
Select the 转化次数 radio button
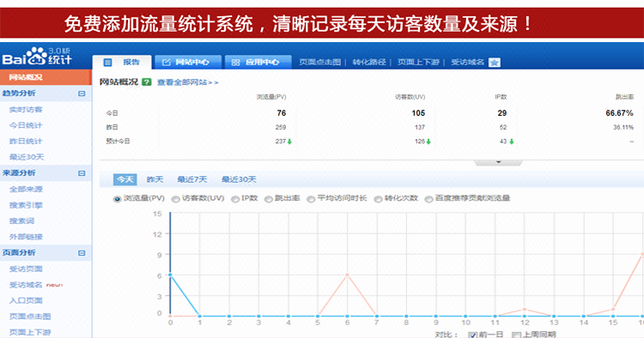click(378, 199)
